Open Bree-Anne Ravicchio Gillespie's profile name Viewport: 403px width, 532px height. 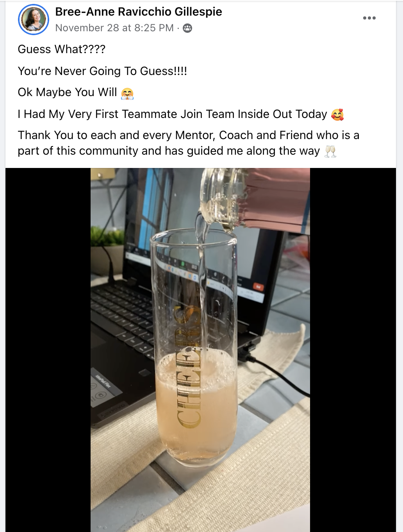[139, 12]
